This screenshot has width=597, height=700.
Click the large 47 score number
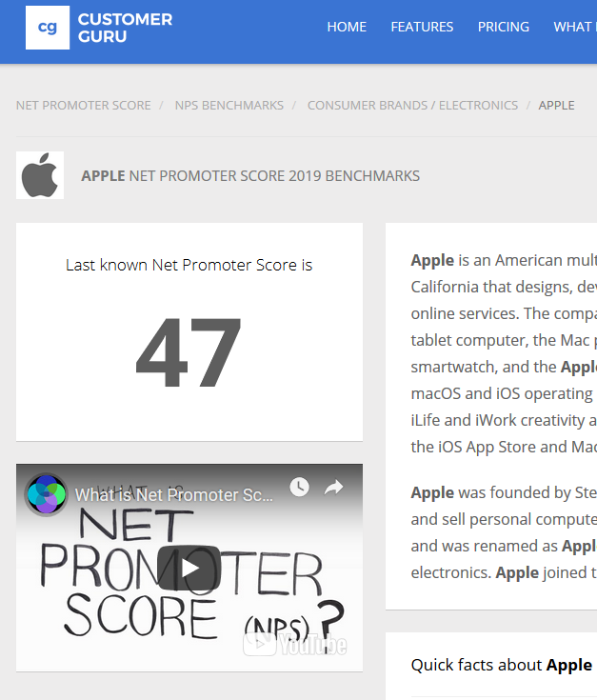pos(189,351)
